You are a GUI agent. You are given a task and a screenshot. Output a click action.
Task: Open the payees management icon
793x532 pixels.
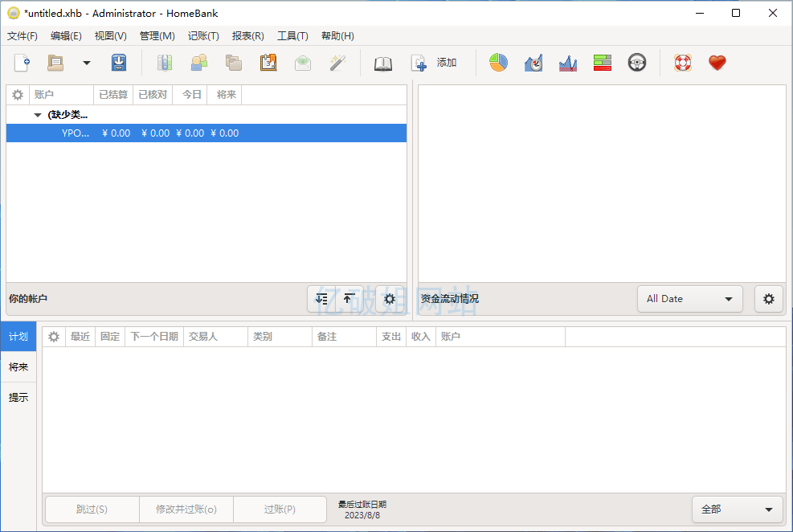coord(198,63)
